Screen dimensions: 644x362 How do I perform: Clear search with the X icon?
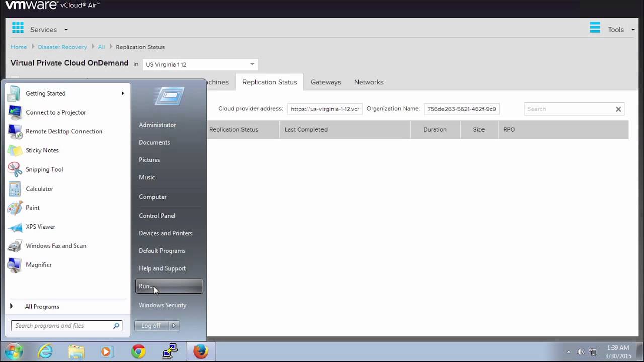[618, 109]
